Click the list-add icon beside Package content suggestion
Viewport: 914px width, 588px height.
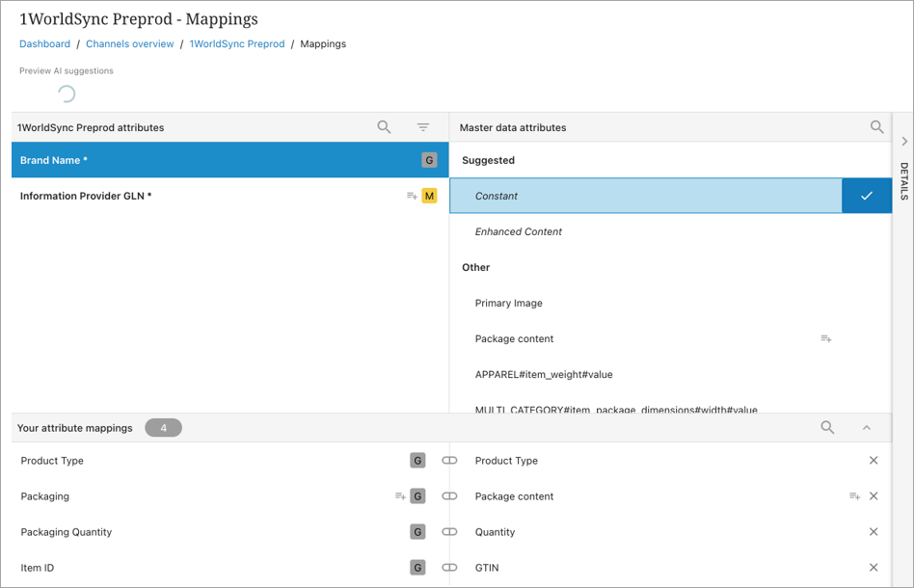click(826, 339)
